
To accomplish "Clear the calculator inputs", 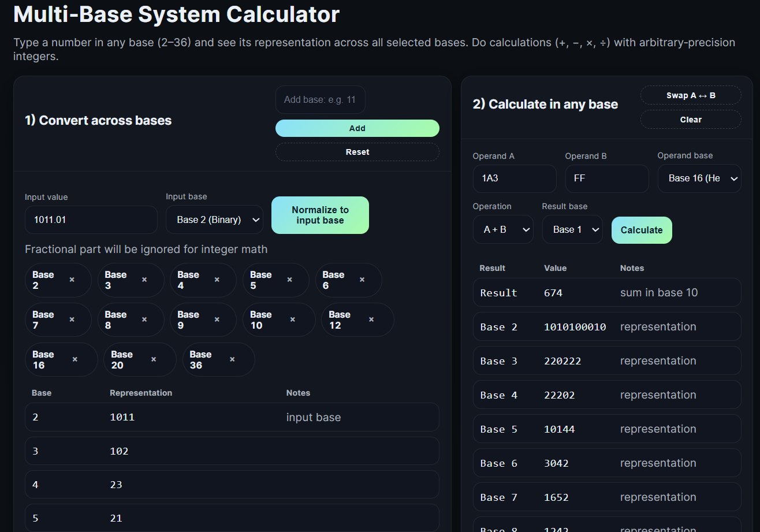I will click(x=691, y=119).
